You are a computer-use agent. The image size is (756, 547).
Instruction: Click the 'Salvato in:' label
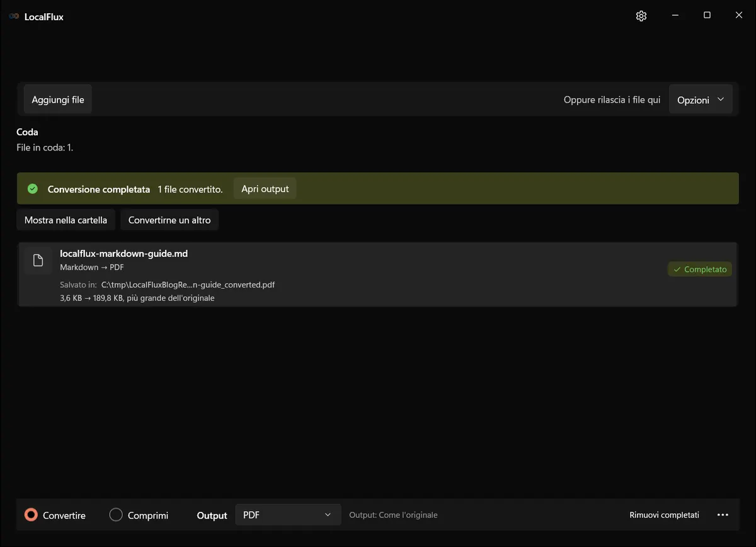[x=78, y=285]
